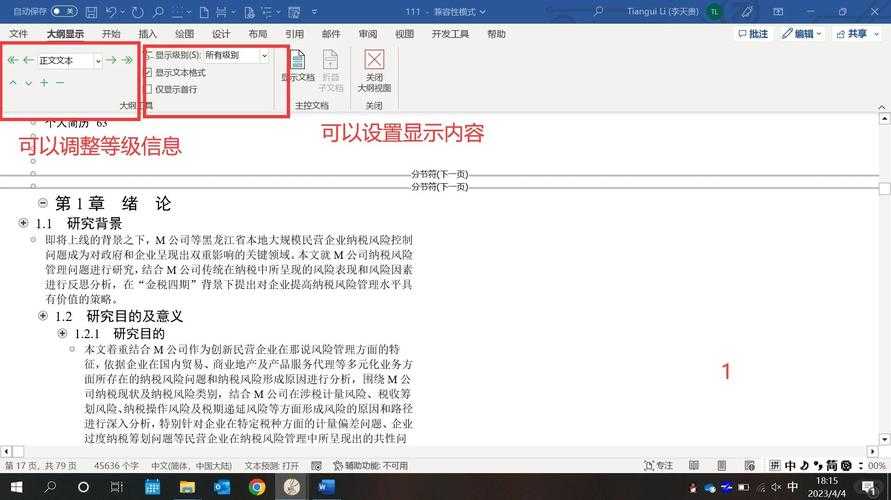Open File Explorer from the taskbar
The height and width of the screenshot is (500, 891).
point(187,487)
